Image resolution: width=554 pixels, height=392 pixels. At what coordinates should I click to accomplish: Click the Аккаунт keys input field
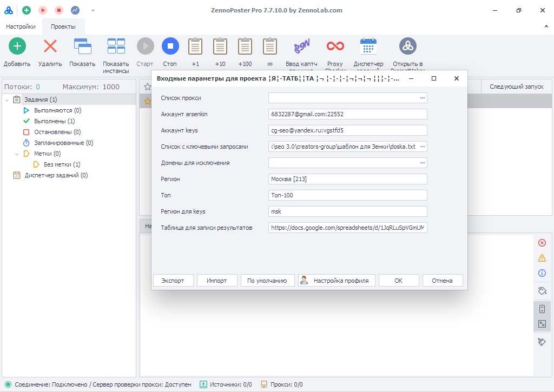(348, 130)
